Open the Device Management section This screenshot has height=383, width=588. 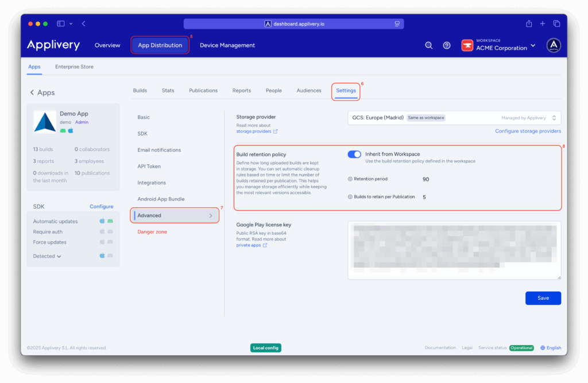coord(227,45)
